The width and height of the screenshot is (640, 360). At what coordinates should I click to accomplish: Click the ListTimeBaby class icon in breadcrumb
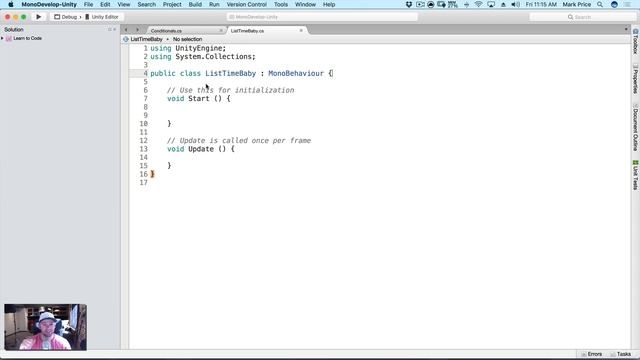pyautogui.click(x=126, y=39)
